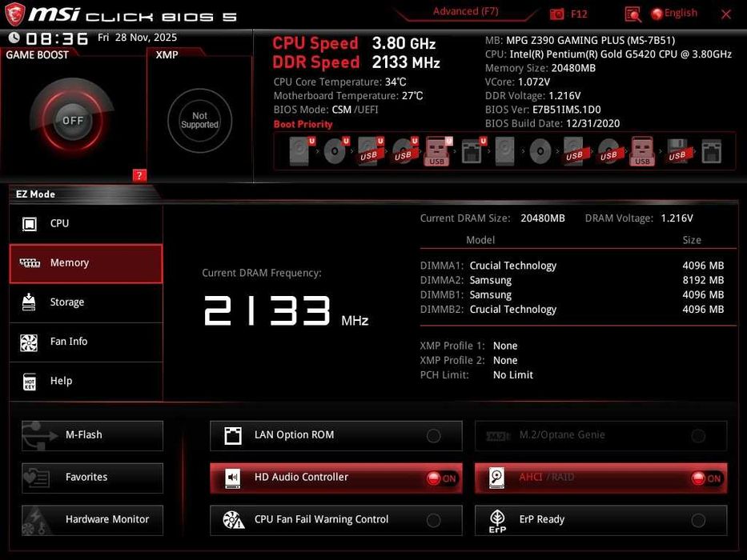
Task: Click the clock icon beside the time
Action: point(14,38)
